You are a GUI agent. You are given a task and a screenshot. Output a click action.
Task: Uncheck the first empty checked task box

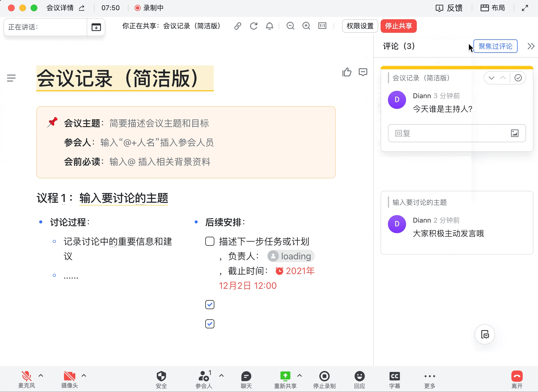[210, 305]
